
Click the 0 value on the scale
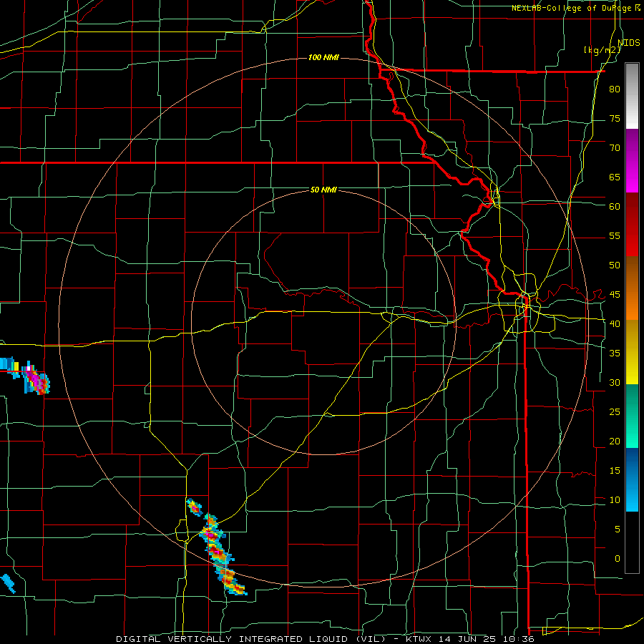(618, 559)
